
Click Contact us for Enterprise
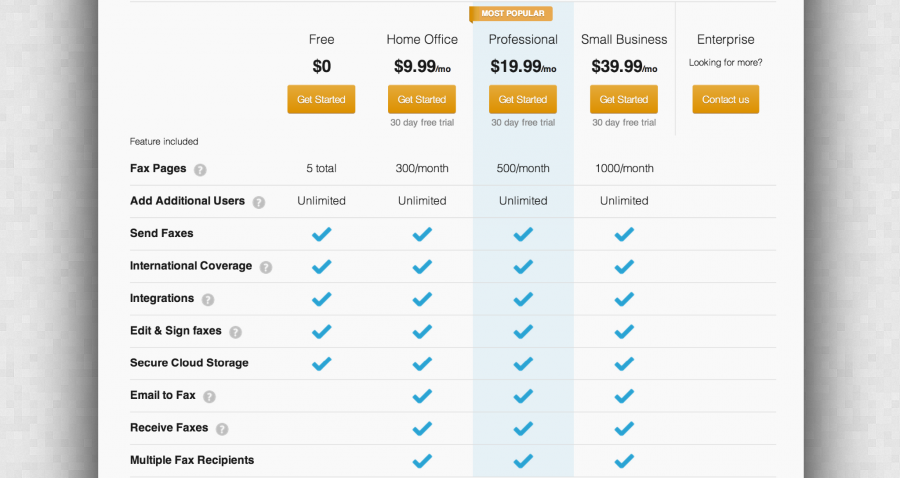(x=726, y=99)
